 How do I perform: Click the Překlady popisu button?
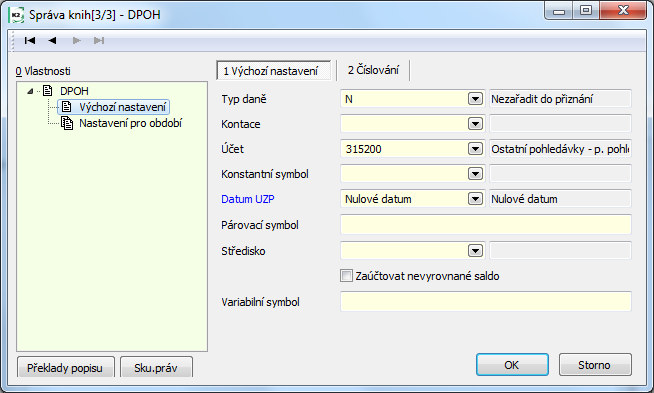65,367
